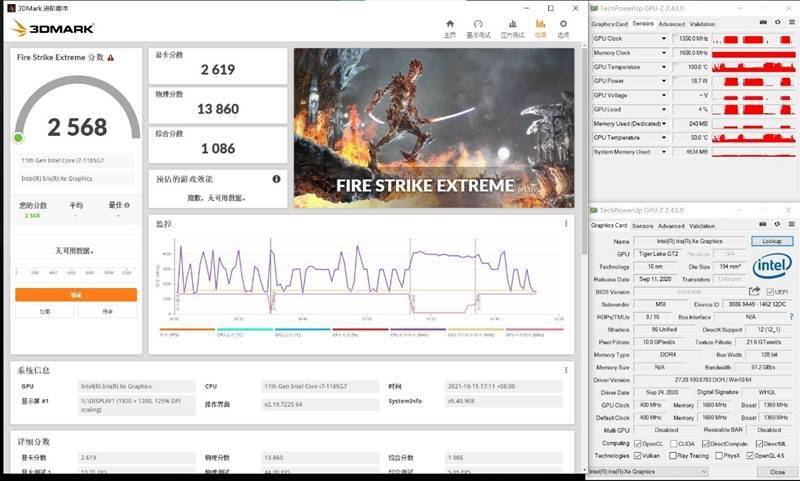Image resolution: width=800 pixels, height=481 pixels.
Task: Click left white button under the orange button
Action: pyautogui.click(x=45, y=311)
